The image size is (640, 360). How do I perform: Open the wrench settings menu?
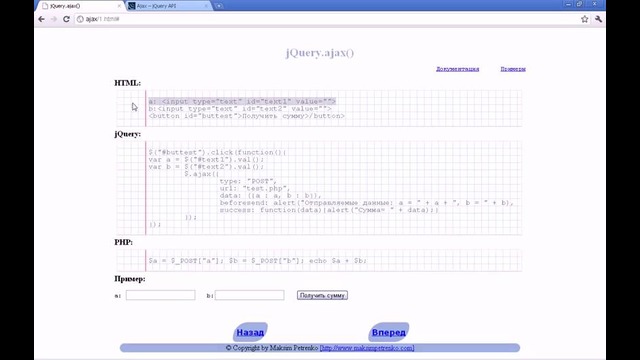point(598,19)
